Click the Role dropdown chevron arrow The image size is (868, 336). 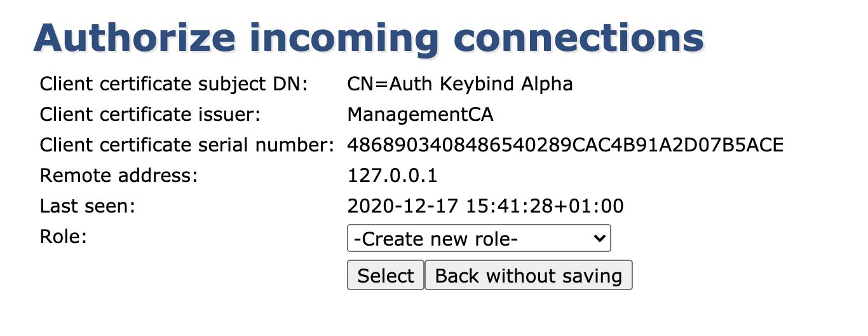(597, 239)
